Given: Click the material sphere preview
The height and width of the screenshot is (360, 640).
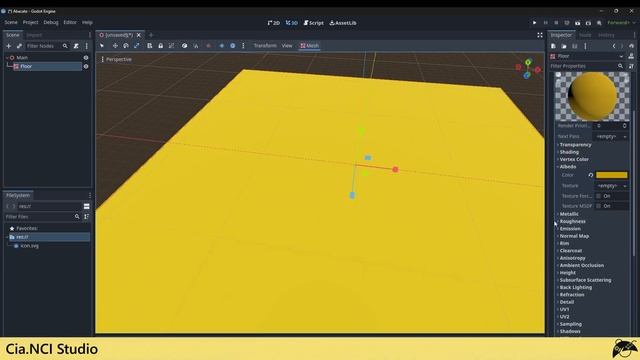Looking at the screenshot, I should tap(592, 96).
